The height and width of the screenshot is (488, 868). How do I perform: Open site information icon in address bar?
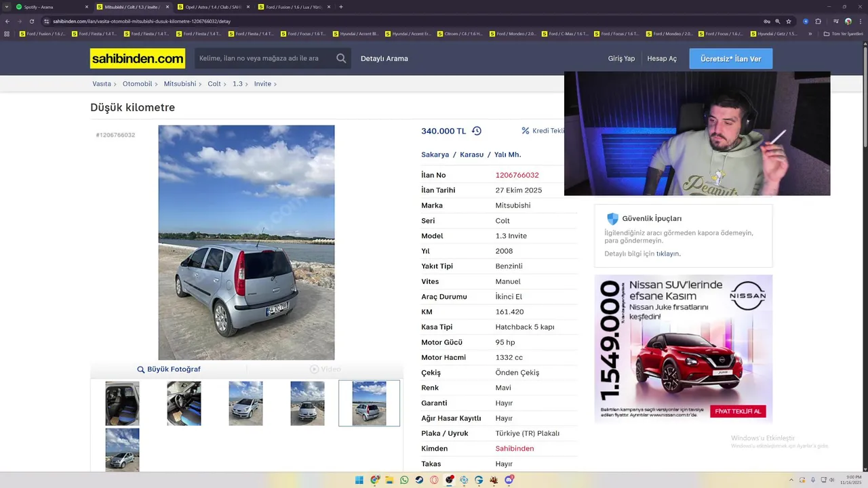[46, 21]
